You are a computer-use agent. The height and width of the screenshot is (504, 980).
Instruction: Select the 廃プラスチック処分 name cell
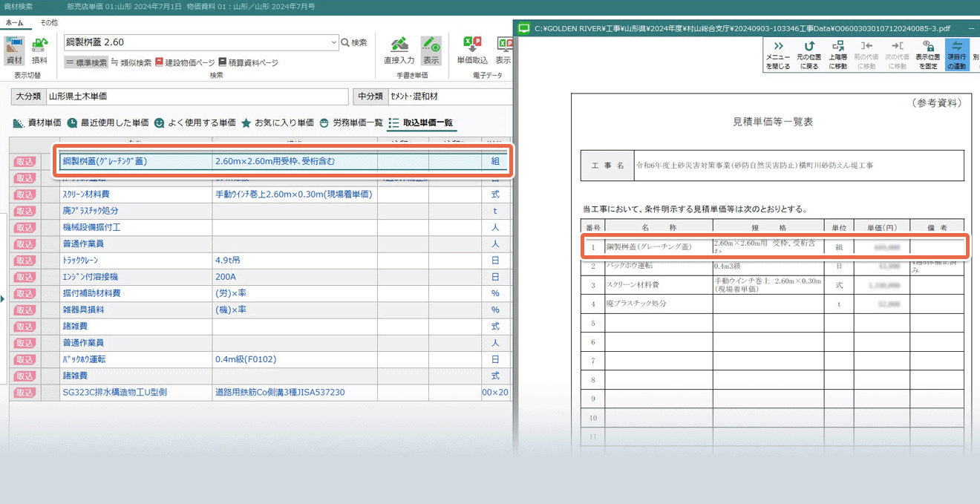coord(136,211)
